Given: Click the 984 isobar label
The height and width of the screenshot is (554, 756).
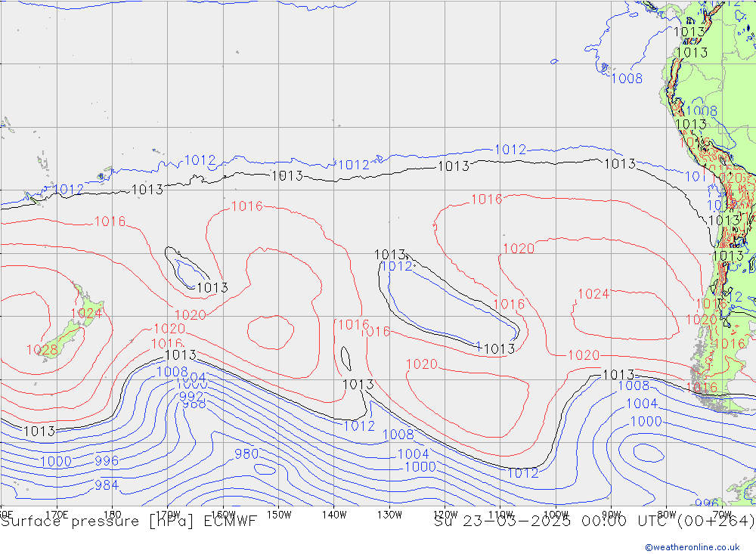Looking at the screenshot, I should tap(107, 485).
